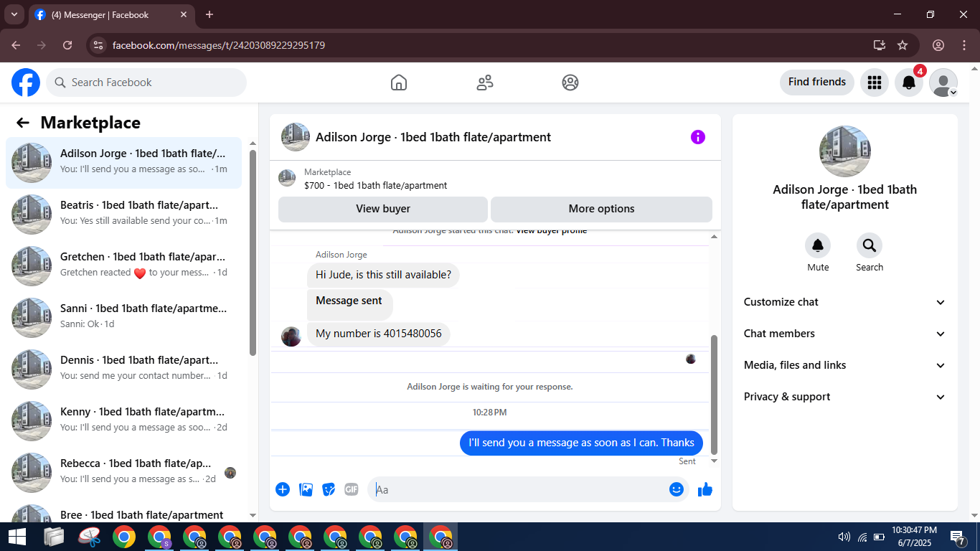Send a thumbs up like

click(x=705, y=489)
